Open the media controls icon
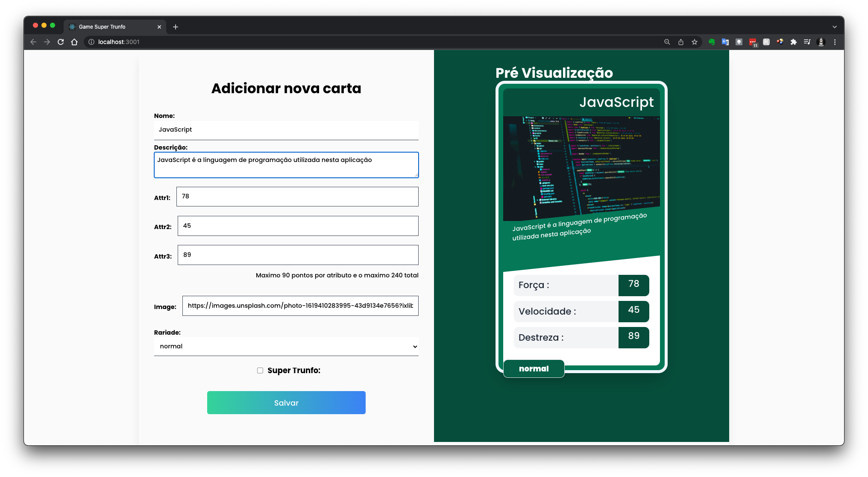868x477 pixels. 807,42
